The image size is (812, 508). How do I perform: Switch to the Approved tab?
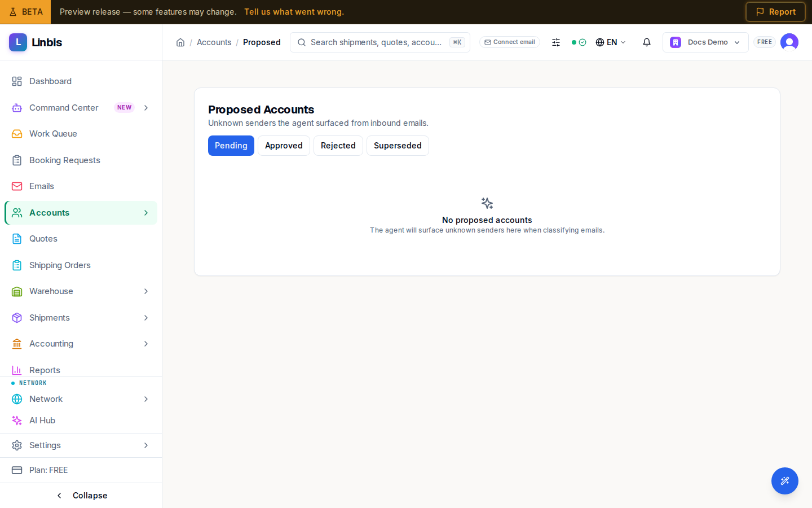click(284, 146)
